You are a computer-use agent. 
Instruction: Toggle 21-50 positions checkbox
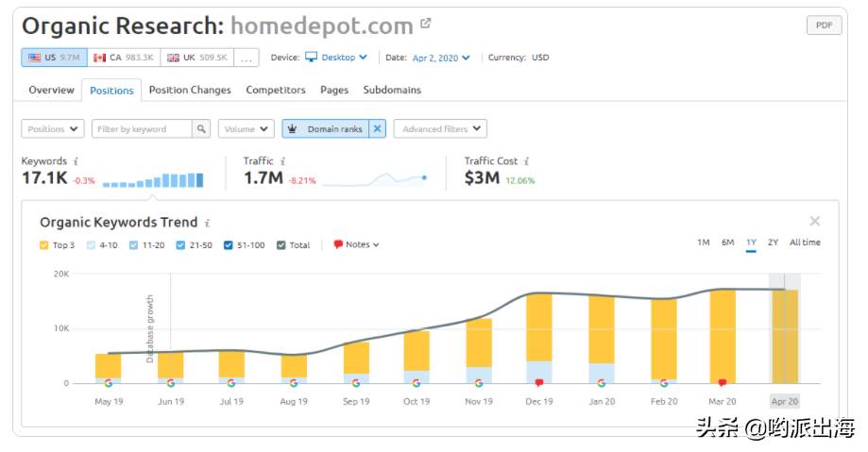tap(180, 245)
